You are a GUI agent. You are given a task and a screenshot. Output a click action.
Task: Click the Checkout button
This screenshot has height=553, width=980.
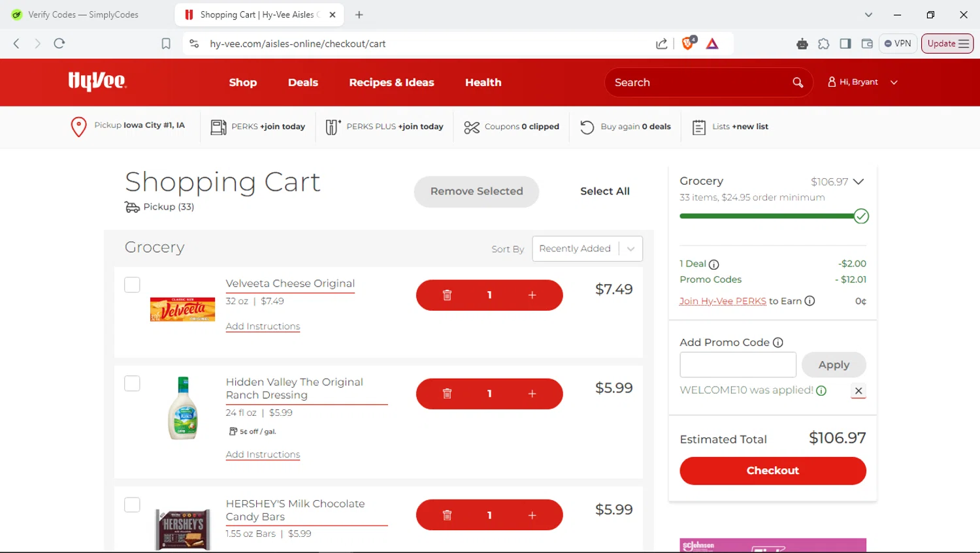(773, 471)
